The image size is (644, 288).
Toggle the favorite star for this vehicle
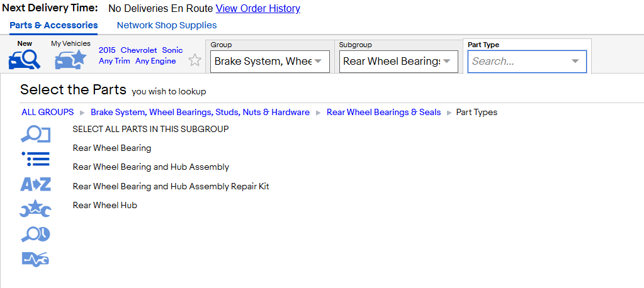pos(195,61)
